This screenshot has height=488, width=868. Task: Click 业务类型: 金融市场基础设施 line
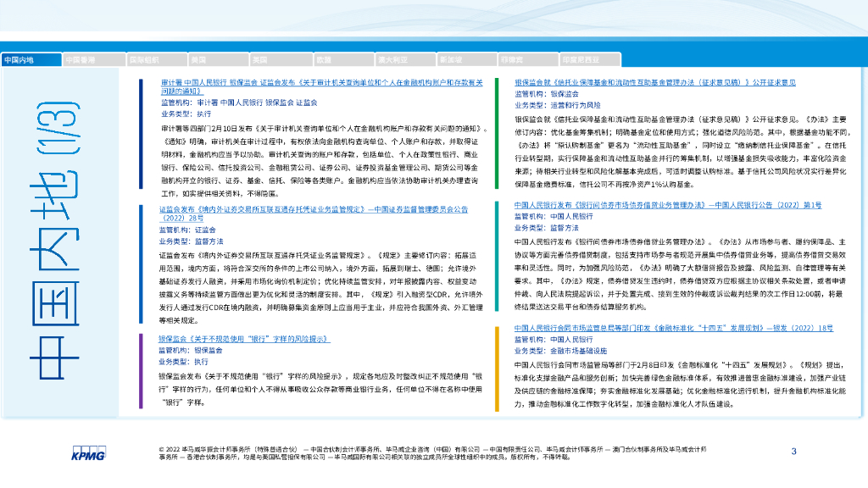pyautogui.click(x=560, y=351)
